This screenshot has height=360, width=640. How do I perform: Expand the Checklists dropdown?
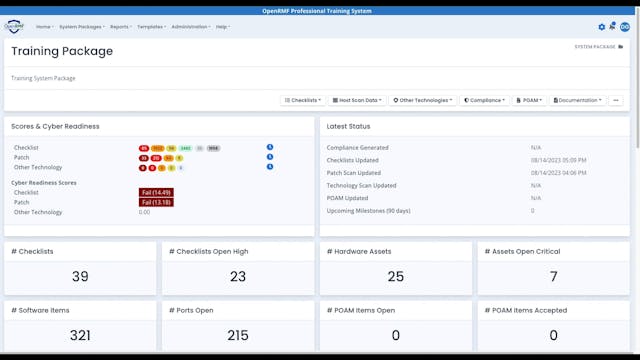point(302,100)
